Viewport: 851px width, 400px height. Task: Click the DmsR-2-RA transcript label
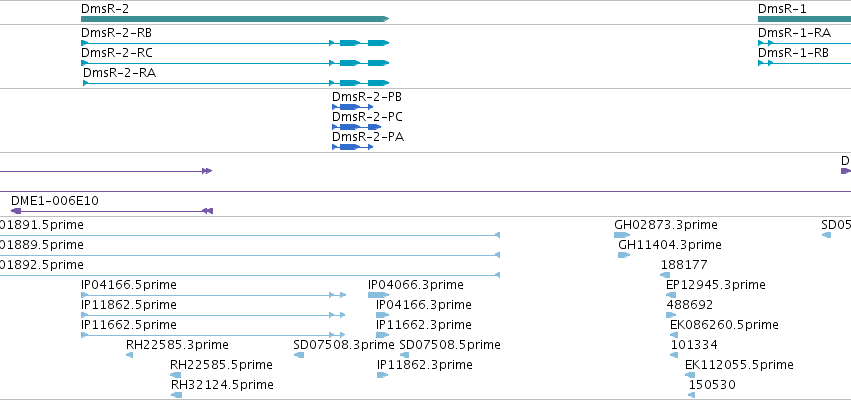[x=119, y=73]
